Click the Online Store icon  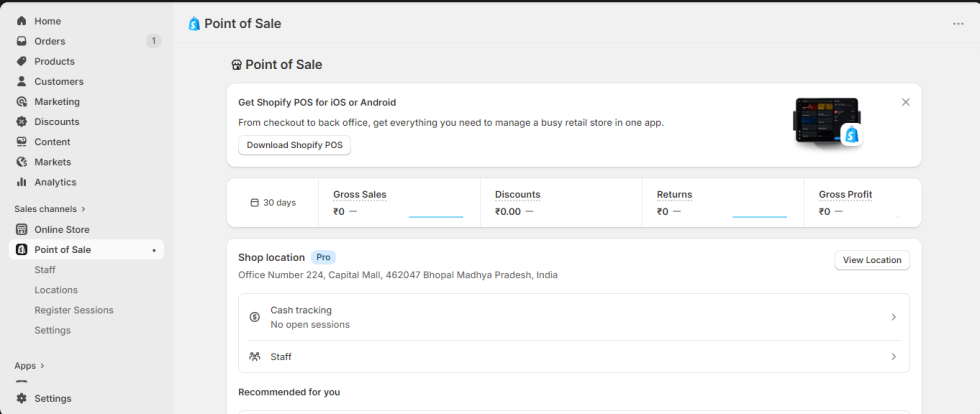click(x=21, y=229)
